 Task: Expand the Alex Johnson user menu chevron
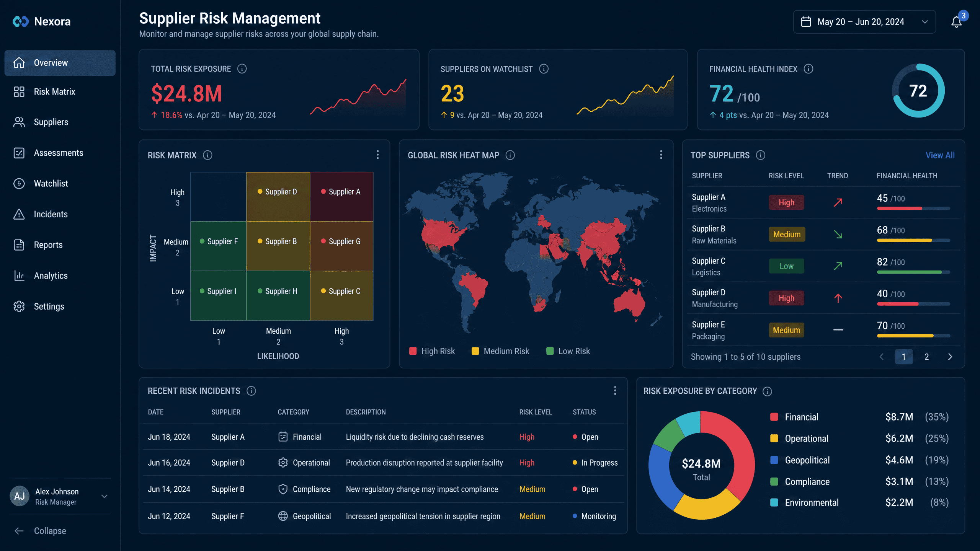click(x=104, y=496)
